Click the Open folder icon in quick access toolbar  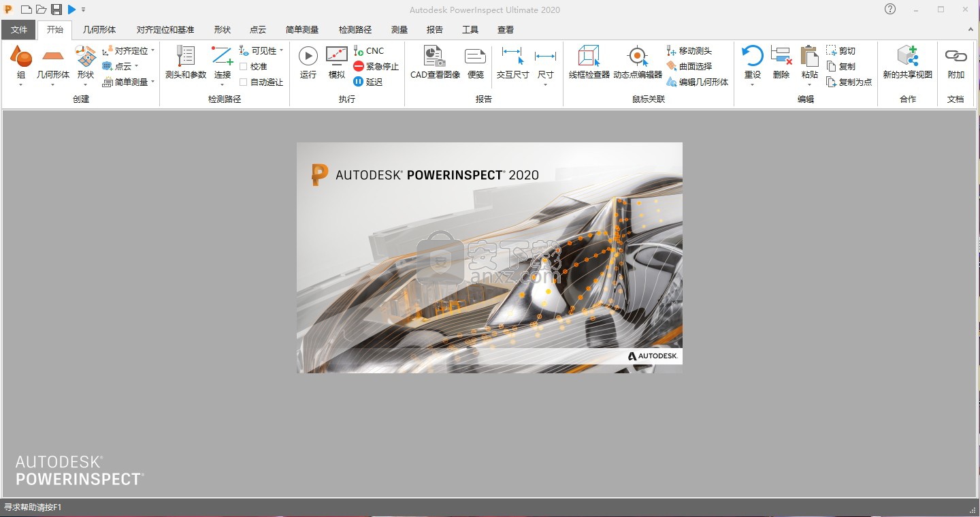tap(41, 10)
